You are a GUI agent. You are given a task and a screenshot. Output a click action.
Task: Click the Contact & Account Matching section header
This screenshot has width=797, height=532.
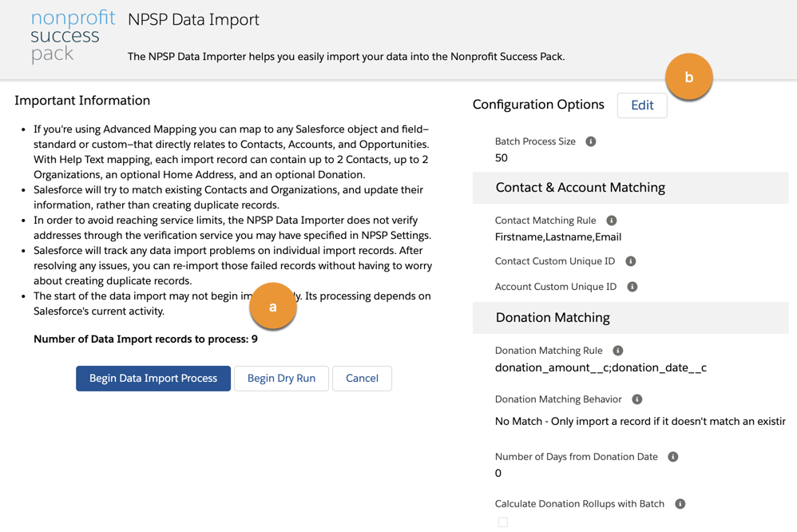[580, 187]
